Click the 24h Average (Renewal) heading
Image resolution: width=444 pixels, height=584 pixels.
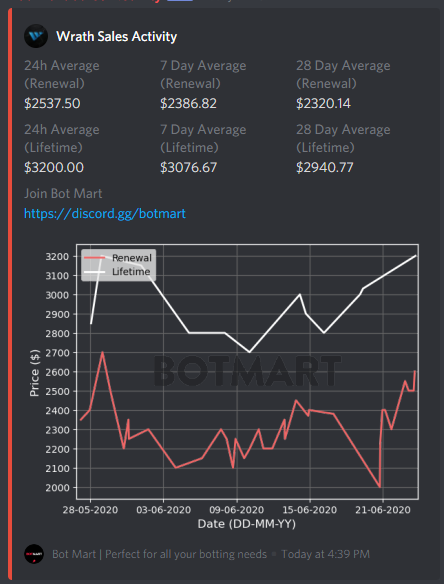(x=62, y=74)
